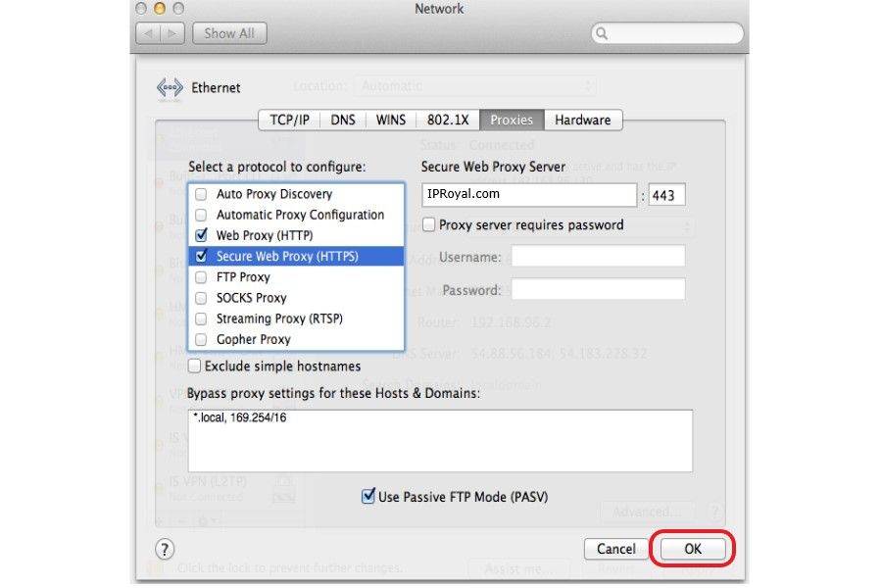The image size is (882, 588).
Task: Enable Automatic Proxy Configuration checkbox
Action: click(x=201, y=215)
